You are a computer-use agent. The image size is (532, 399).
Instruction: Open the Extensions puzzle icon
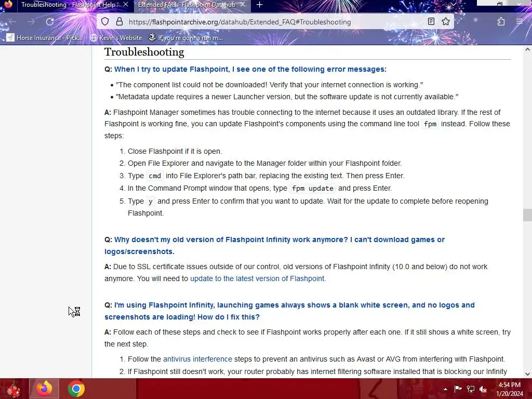pos(501,22)
